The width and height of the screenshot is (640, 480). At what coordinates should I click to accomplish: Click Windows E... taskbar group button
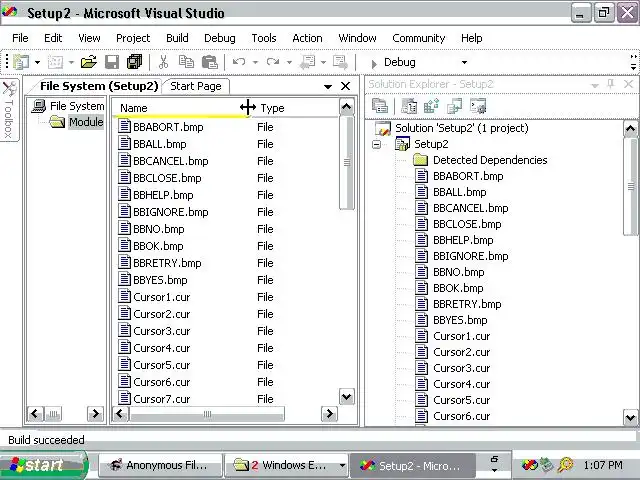pos(287,465)
